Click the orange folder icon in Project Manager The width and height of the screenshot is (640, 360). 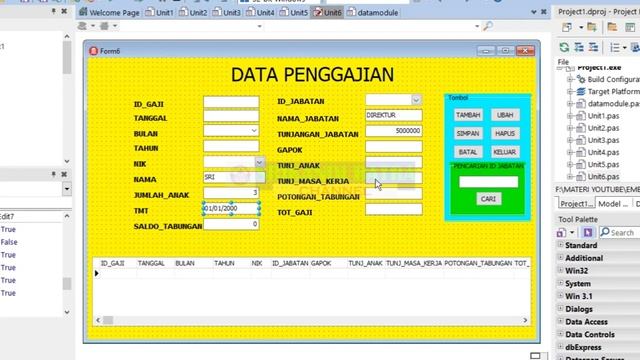pyautogui.click(x=612, y=27)
